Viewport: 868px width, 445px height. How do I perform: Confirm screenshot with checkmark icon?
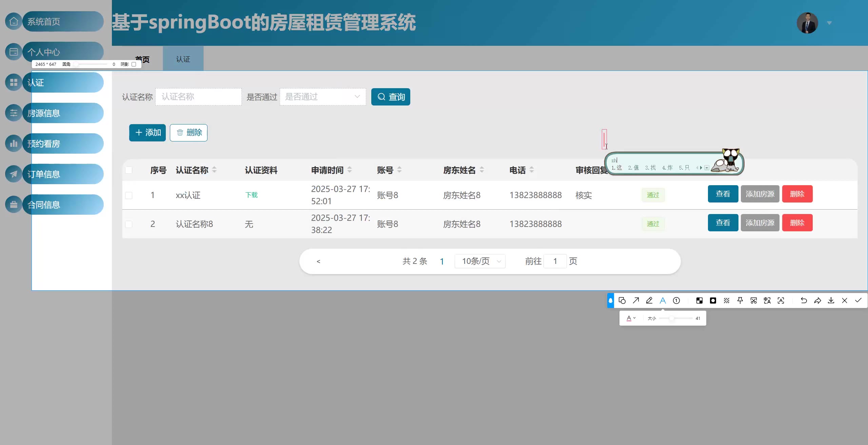(x=858, y=301)
